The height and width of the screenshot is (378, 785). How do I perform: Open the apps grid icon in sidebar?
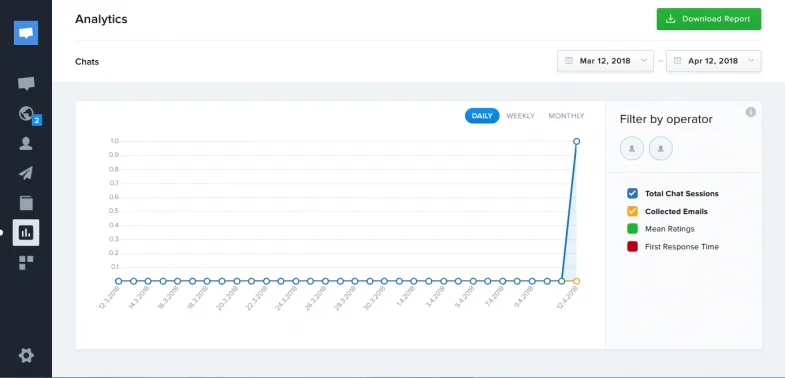tap(26, 262)
